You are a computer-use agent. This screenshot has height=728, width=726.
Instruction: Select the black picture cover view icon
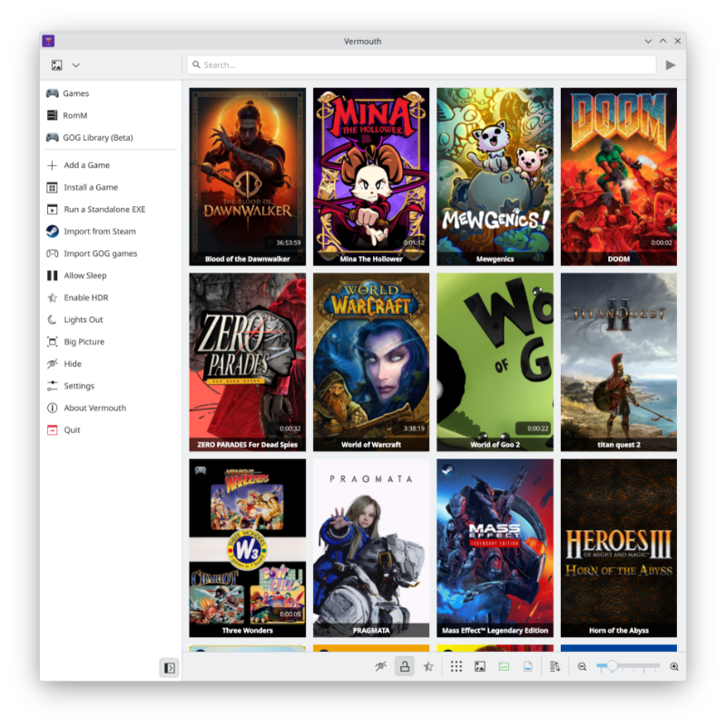[480, 666]
